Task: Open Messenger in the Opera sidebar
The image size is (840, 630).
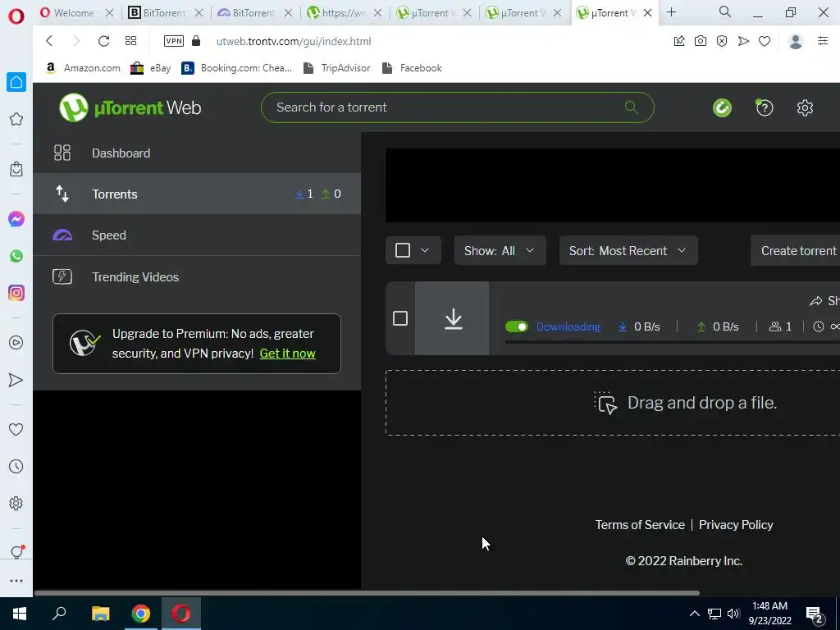Action: pyautogui.click(x=16, y=219)
